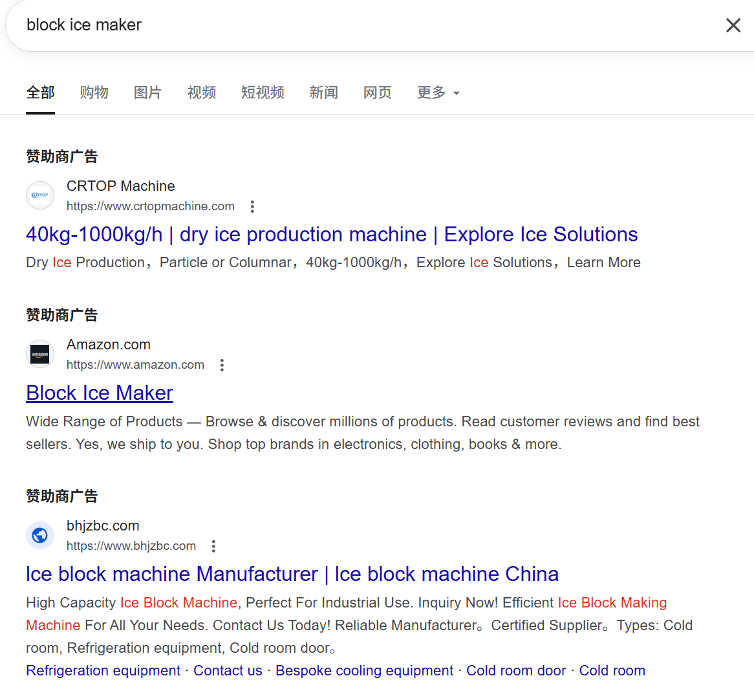Switch to the 视频 (Videos) tab
The width and height of the screenshot is (754, 700).
(202, 93)
